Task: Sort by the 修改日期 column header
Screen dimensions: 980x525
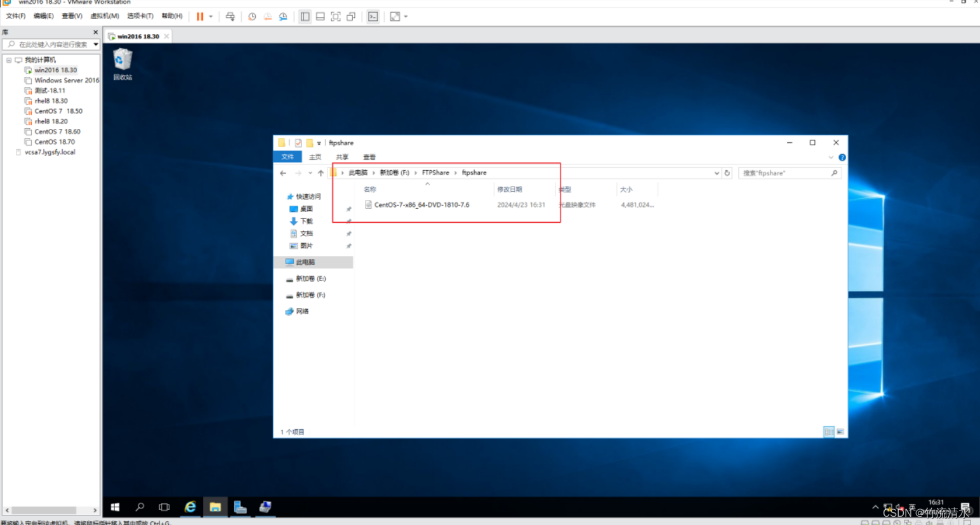Action: click(510, 189)
